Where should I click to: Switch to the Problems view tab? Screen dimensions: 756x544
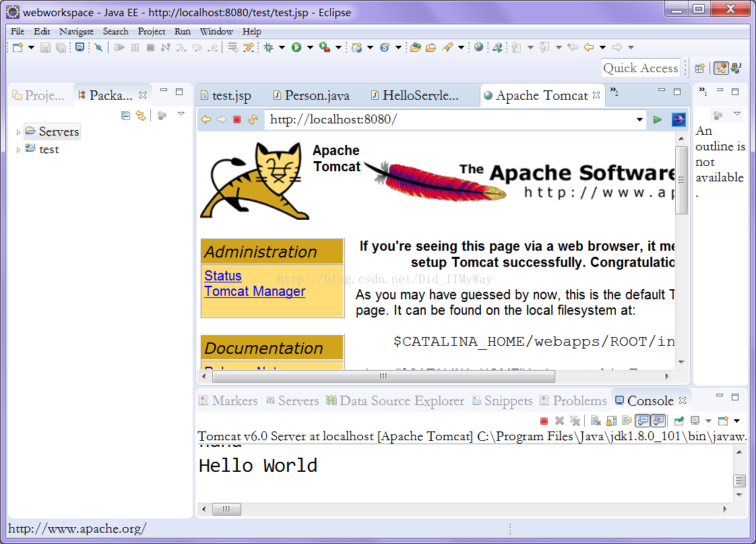(574, 401)
